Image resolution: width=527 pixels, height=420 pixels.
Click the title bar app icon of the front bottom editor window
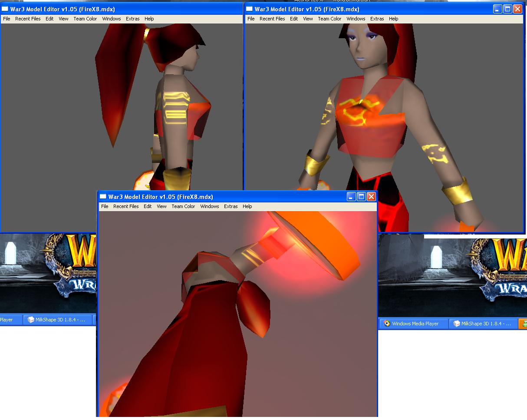pyautogui.click(x=103, y=197)
